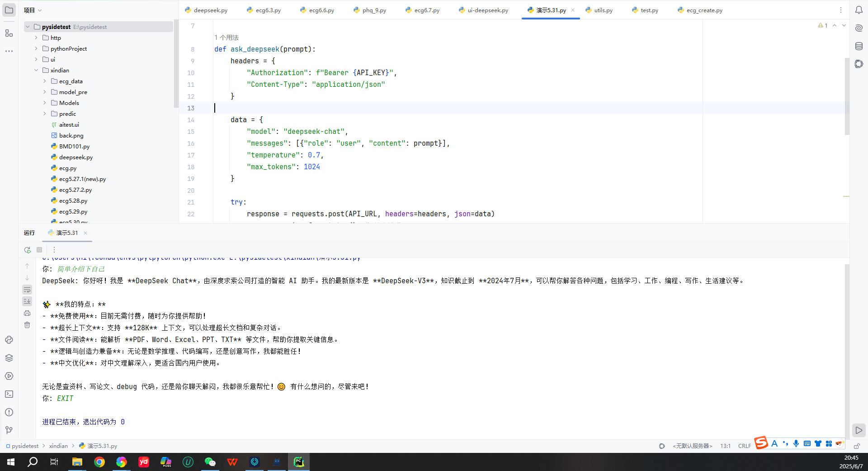
Task: Open the Notifications bell icon
Action: 859,10
